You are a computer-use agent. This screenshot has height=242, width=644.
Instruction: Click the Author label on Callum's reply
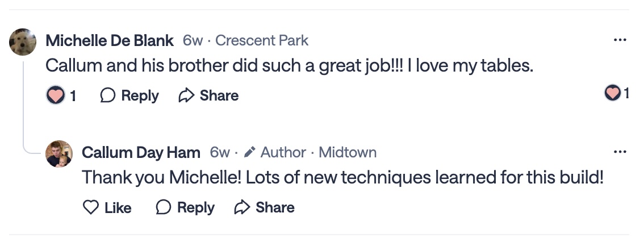coord(283,152)
